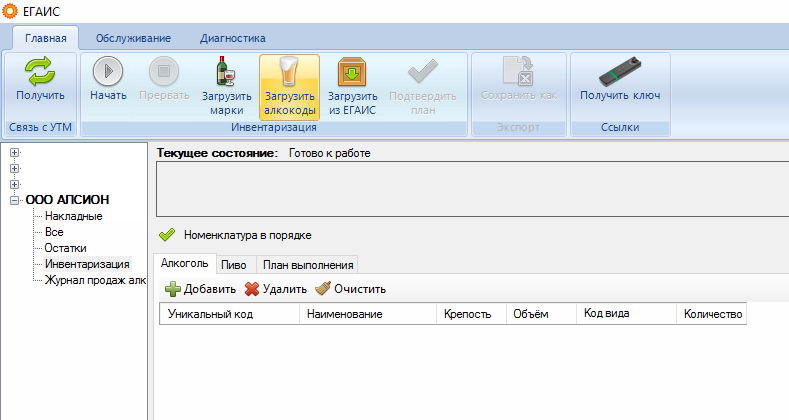Select ООО АЛСИОН in the tree

pos(67,200)
